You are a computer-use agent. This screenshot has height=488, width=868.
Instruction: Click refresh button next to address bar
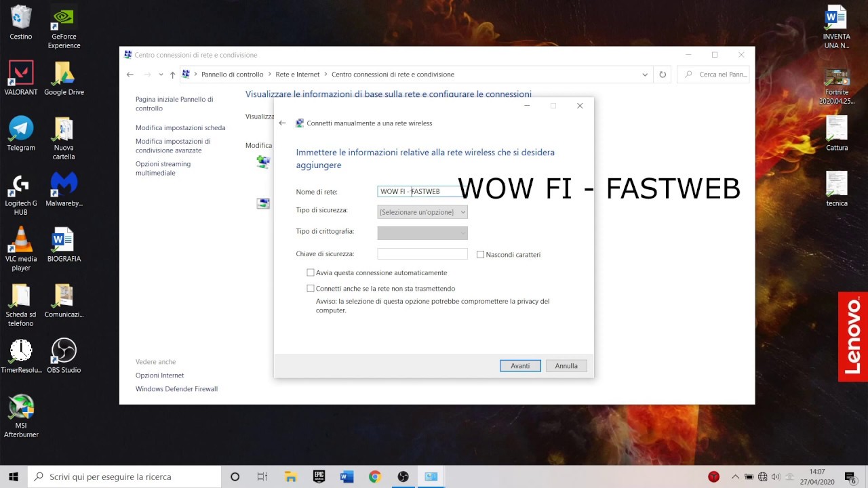coord(663,75)
